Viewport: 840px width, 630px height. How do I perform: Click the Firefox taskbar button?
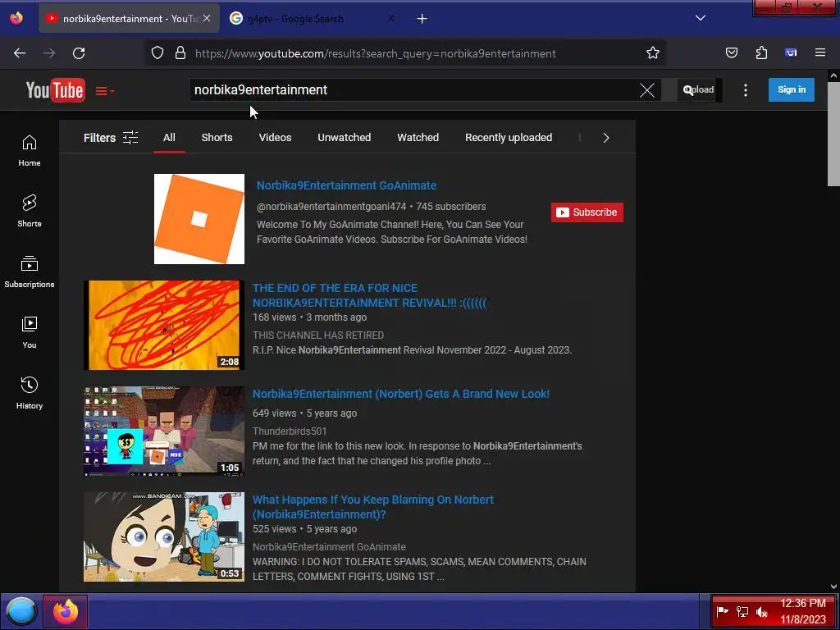66,611
